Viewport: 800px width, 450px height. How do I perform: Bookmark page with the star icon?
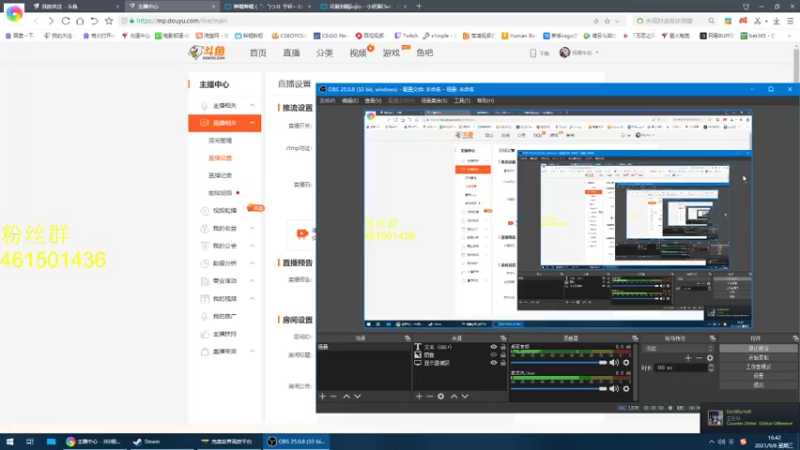click(109, 21)
